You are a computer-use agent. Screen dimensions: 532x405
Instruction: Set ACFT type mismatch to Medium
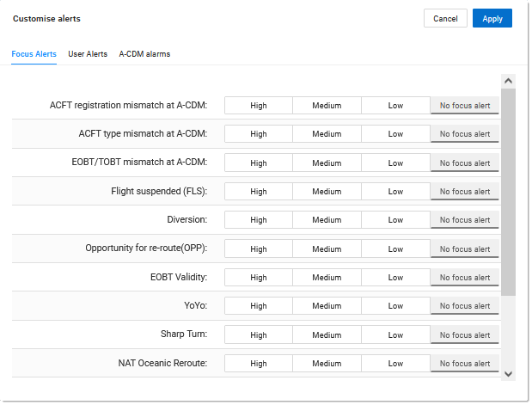(x=327, y=134)
